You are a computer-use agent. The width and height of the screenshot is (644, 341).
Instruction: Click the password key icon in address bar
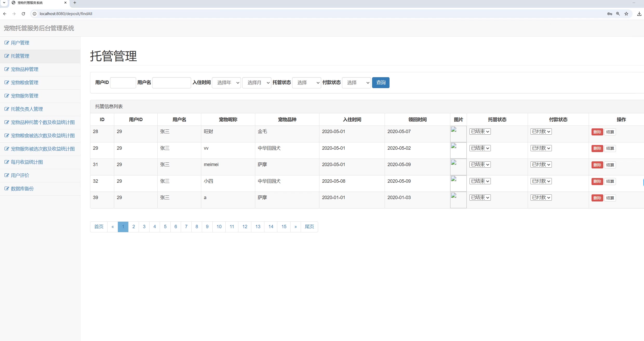(610, 14)
